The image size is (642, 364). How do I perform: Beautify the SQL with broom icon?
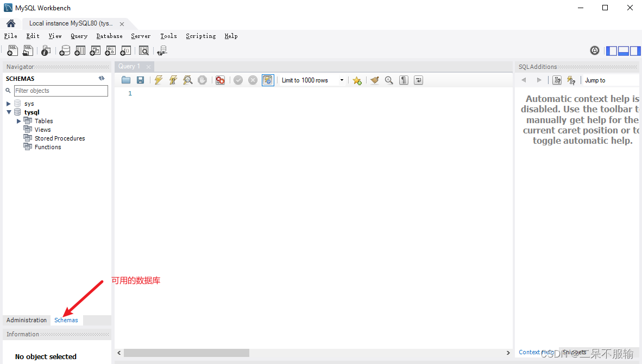pos(375,80)
